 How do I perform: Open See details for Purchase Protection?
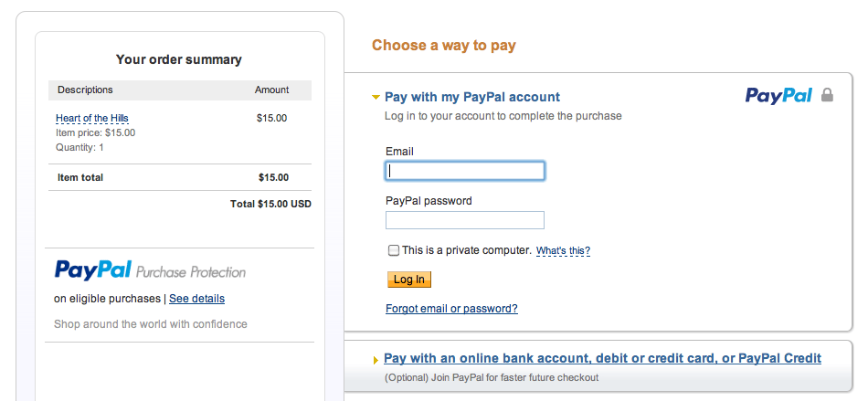pyautogui.click(x=197, y=299)
